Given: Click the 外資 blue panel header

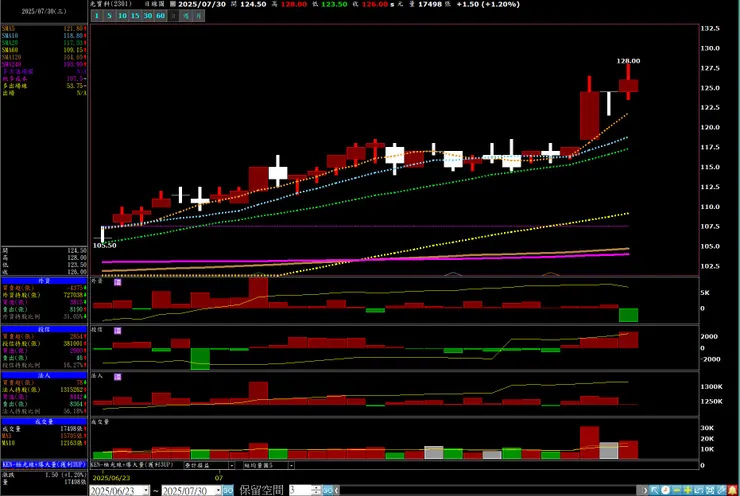Looking at the screenshot, I should click(44, 280).
